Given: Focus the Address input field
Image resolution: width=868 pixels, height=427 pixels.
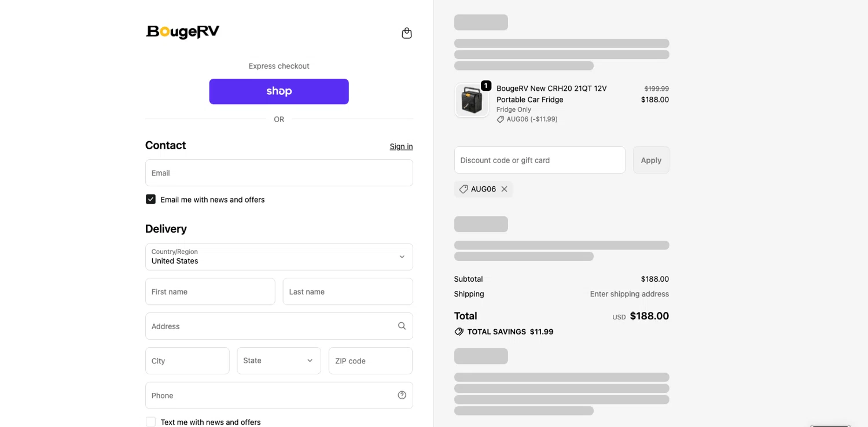Looking at the screenshot, I should pos(279,326).
